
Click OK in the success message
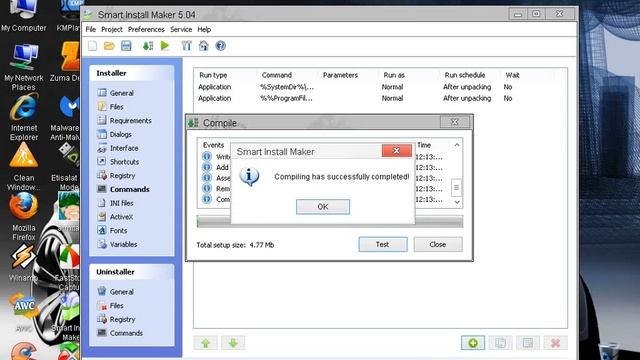[323, 207]
